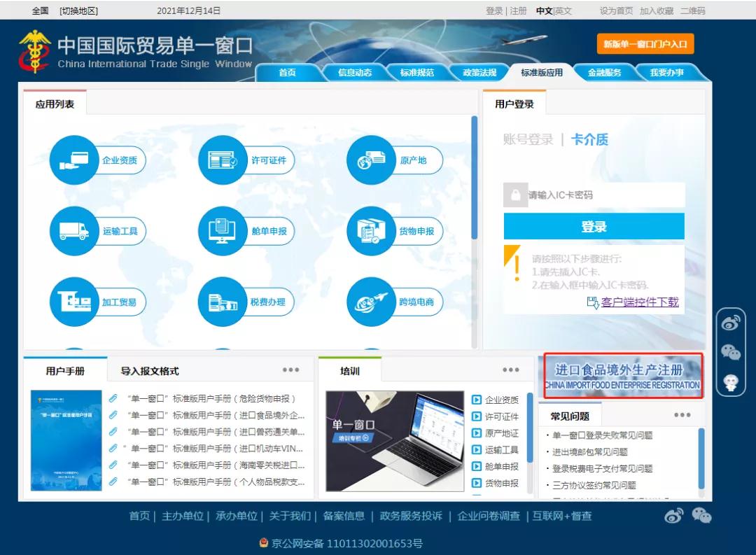Click the customer service robot icon
The height and width of the screenshot is (555, 756).
(x=731, y=382)
